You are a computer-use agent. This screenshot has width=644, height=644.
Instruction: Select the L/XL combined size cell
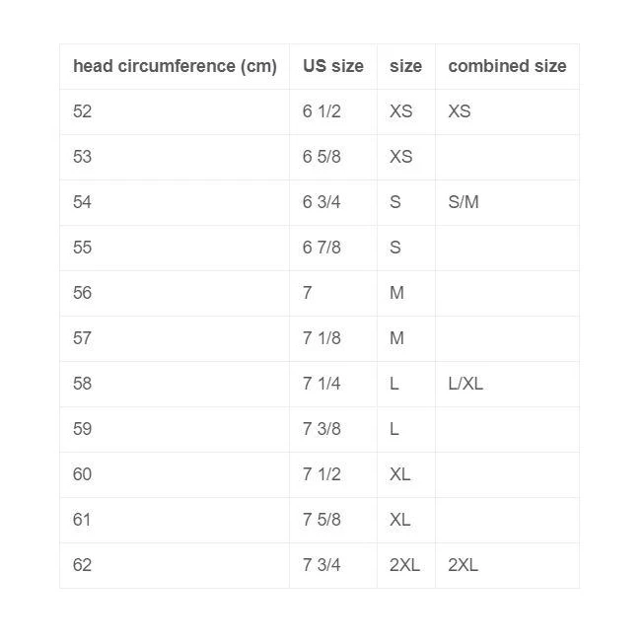pos(465,384)
